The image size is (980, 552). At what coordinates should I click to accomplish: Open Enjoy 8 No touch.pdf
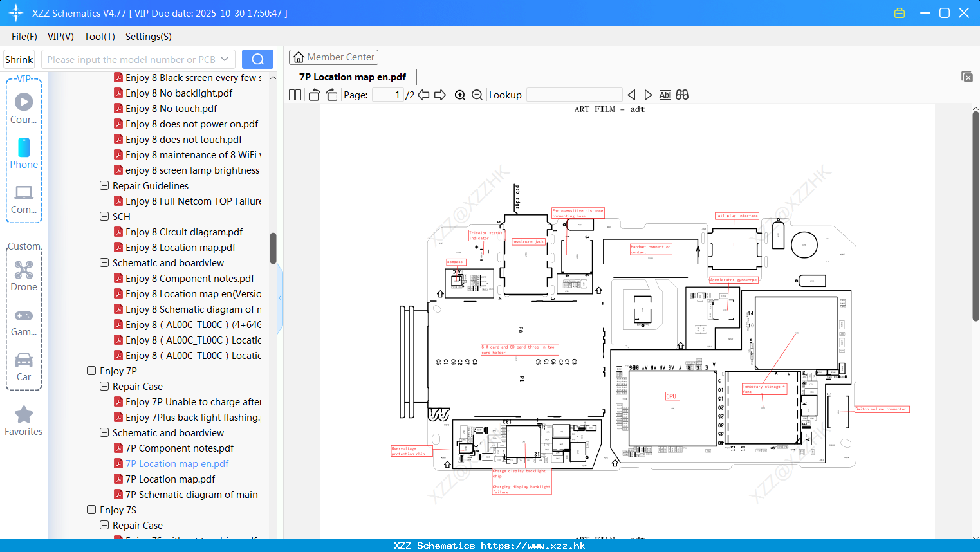point(171,108)
